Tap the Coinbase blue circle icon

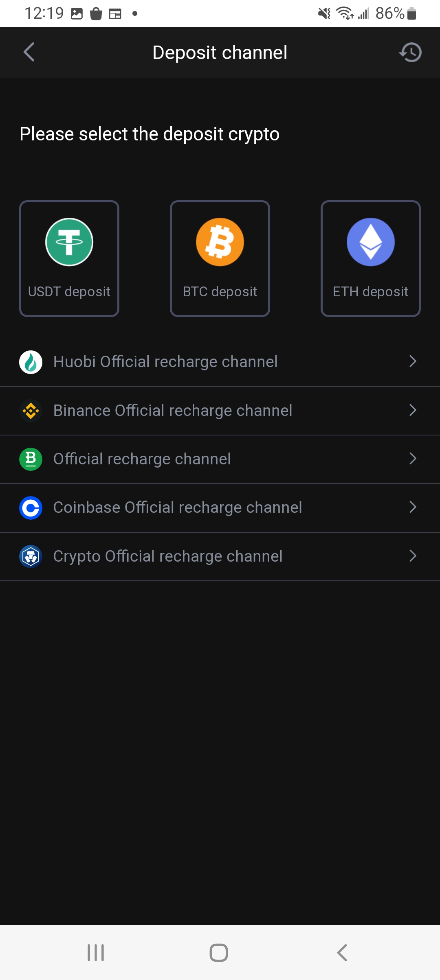(31, 507)
